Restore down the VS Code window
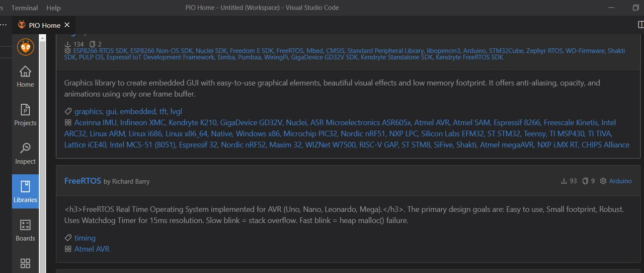 click(635, 8)
